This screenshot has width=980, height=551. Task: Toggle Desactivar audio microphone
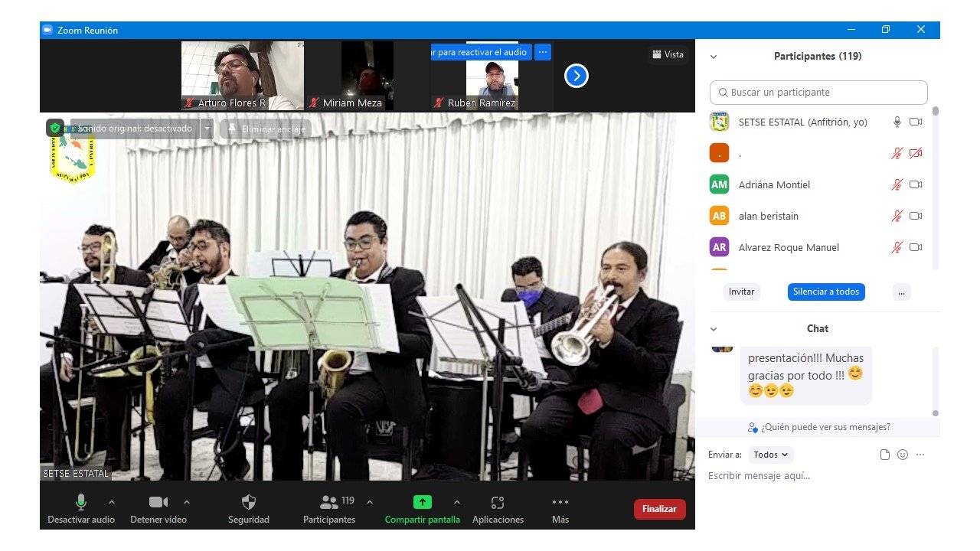80,503
